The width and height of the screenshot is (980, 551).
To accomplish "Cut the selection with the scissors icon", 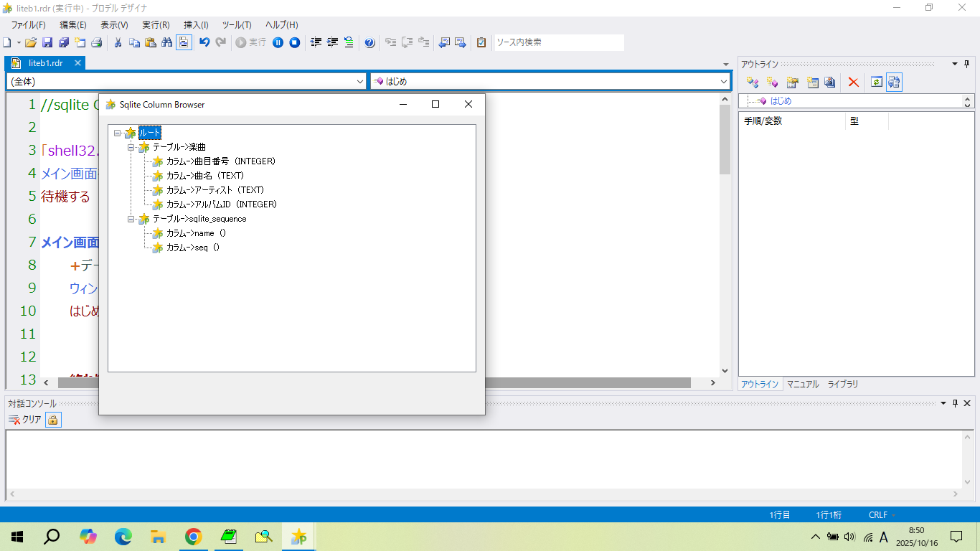I will click(118, 42).
